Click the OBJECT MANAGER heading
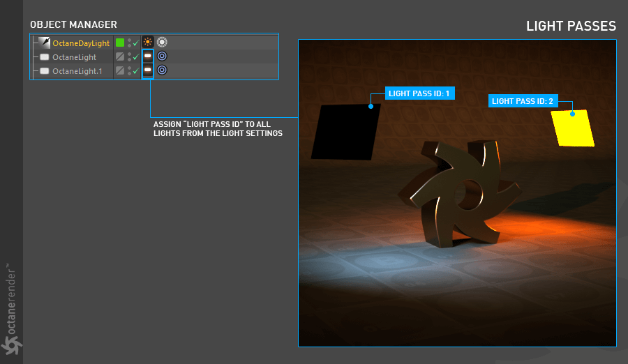 click(74, 24)
